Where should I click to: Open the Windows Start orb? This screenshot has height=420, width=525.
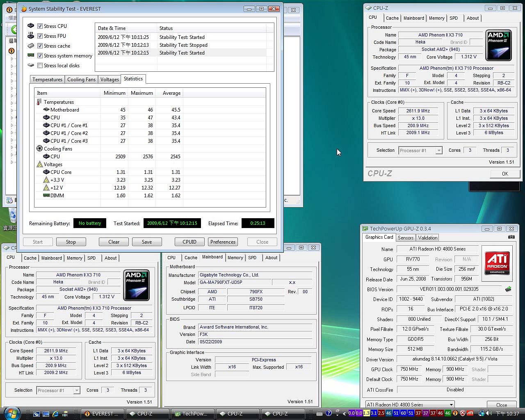(11, 413)
